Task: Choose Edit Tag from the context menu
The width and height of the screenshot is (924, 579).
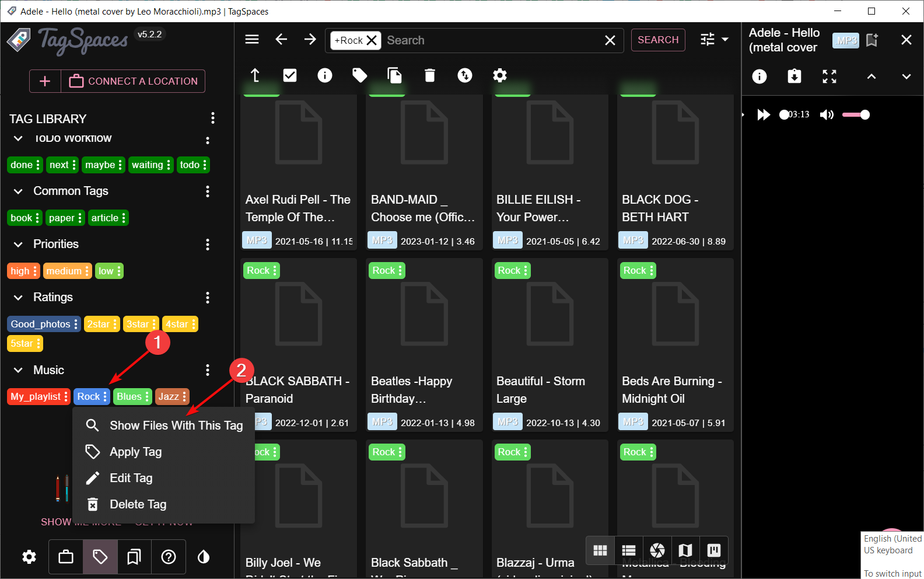Action: point(163,478)
